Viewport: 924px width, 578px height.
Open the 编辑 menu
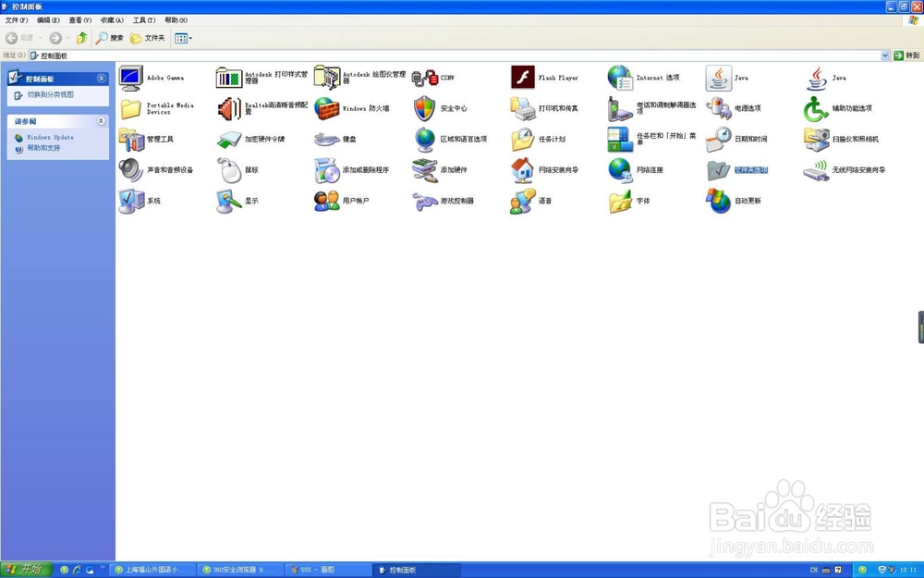(x=48, y=20)
